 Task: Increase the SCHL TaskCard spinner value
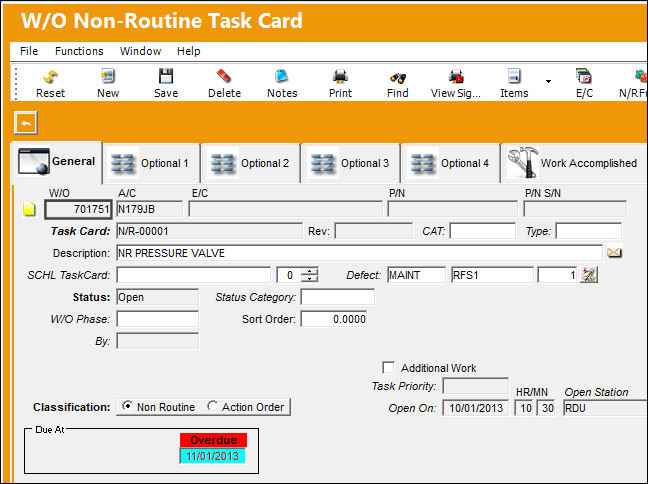click(x=310, y=271)
